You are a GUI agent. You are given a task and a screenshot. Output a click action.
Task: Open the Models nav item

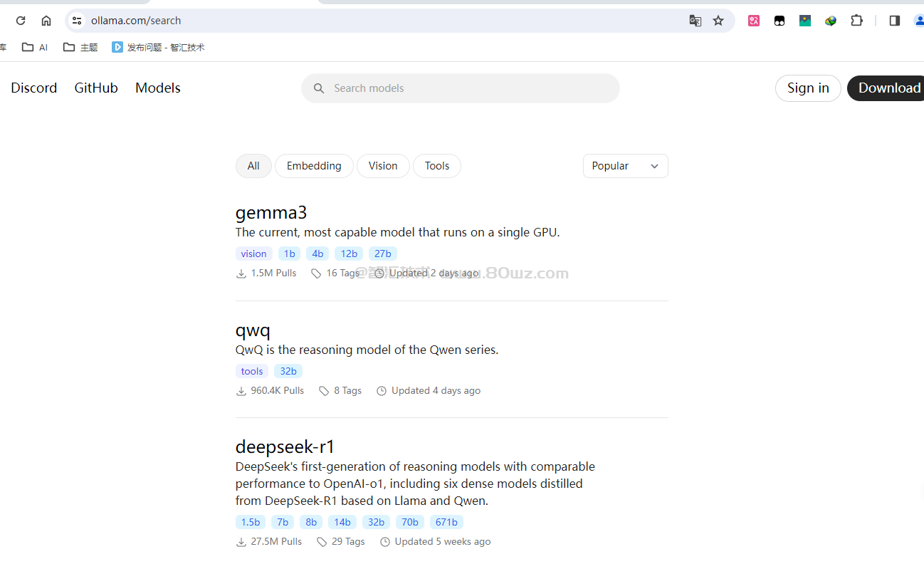158,88
